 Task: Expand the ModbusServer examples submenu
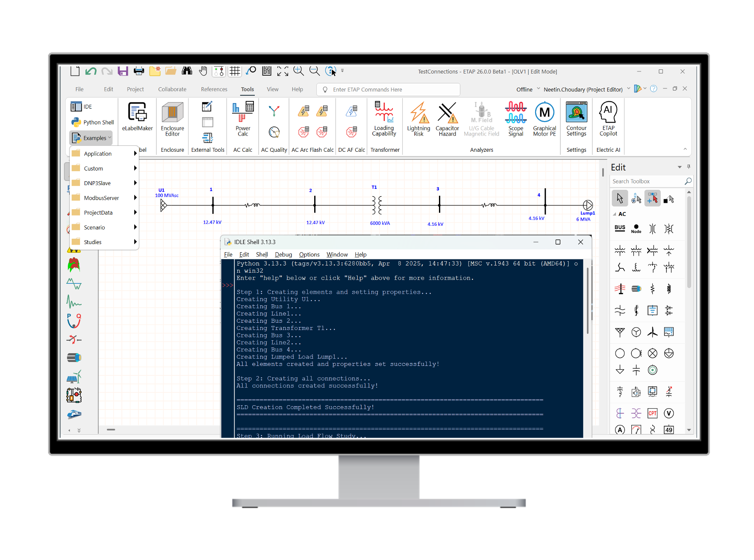click(x=104, y=198)
